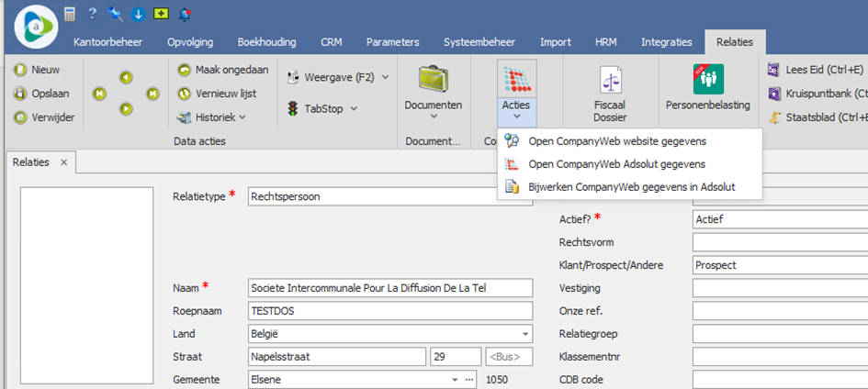Click Lees Eid (Ctrl+E)

point(815,70)
